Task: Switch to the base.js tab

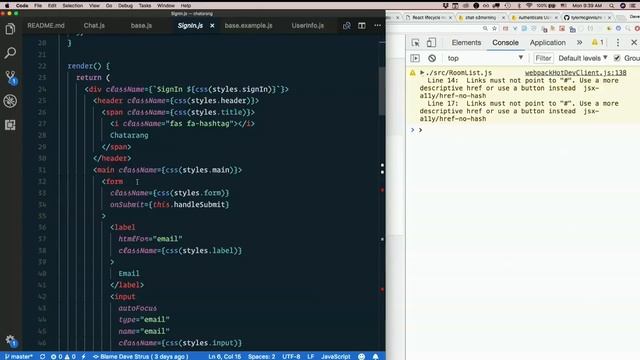Action: 141,25
